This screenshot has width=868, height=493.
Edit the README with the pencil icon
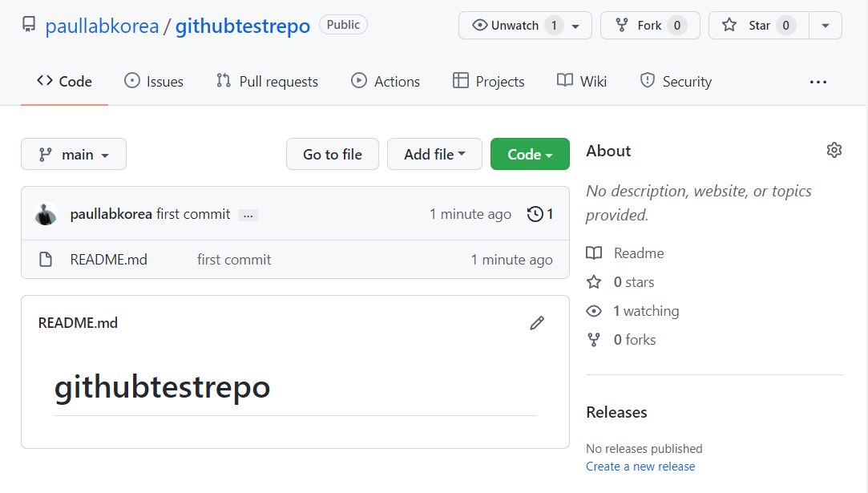pyautogui.click(x=537, y=323)
